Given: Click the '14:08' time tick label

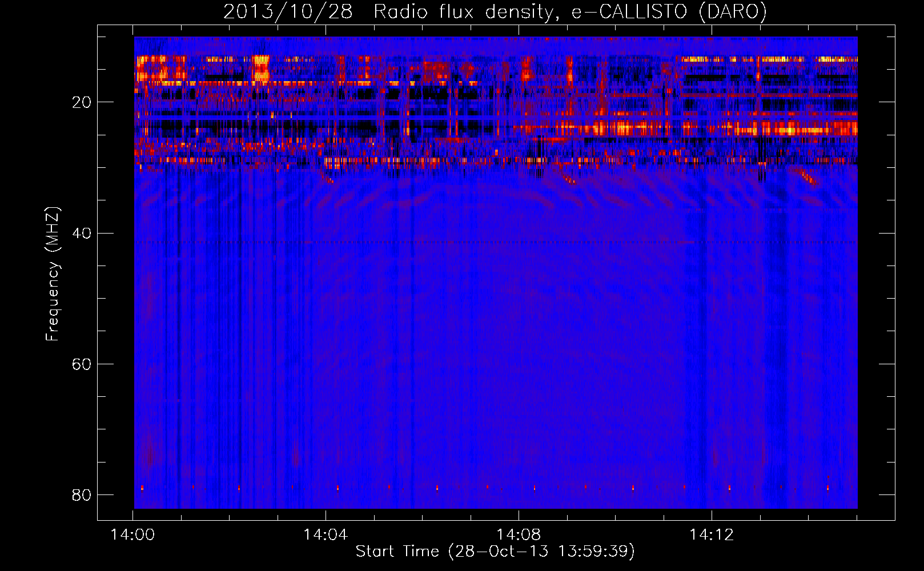Looking at the screenshot, I should coord(519,535).
